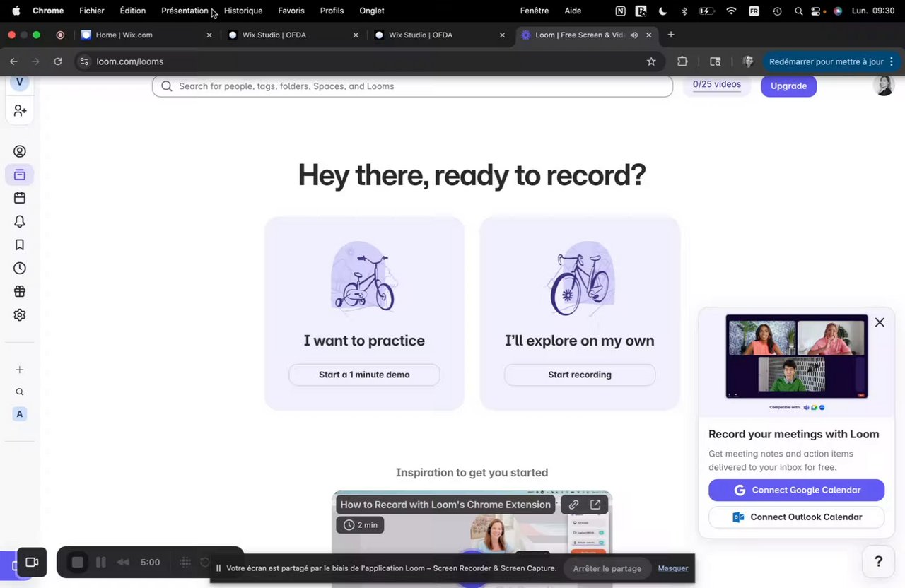The width and height of the screenshot is (905, 588).
Task: Click 'Redémarrer pour mettre à jour'
Action: [x=827, y=61]
